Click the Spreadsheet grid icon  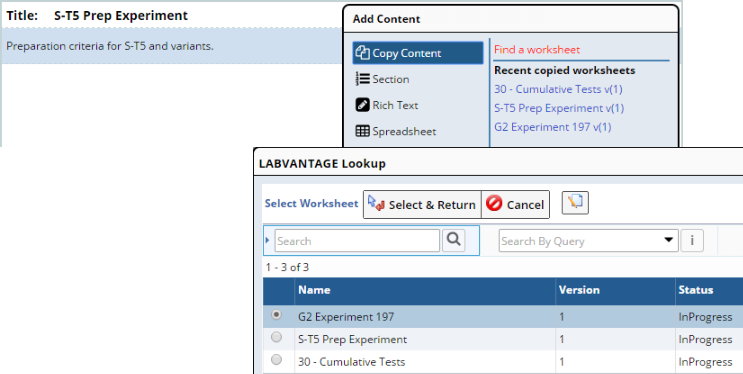pyautogui.click(x=362, y=131)
